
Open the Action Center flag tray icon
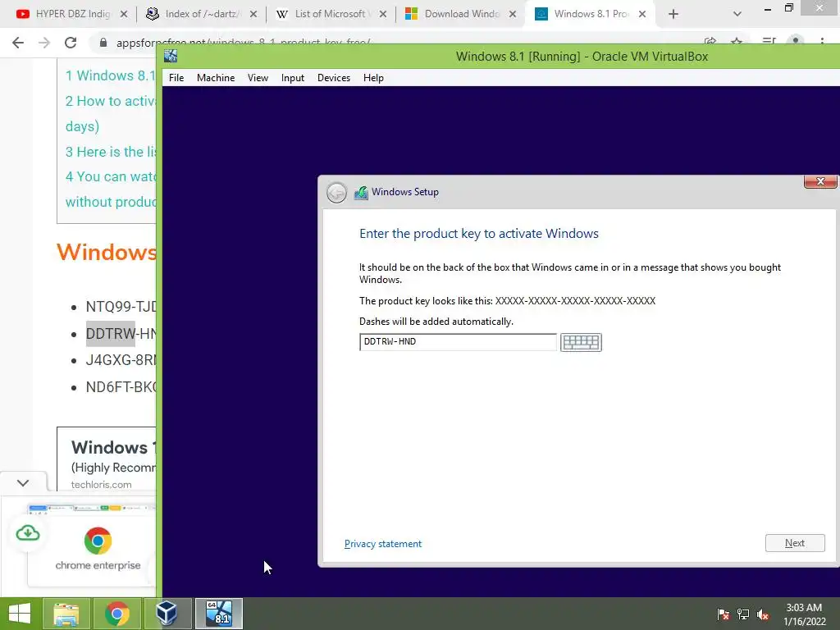click(723, 614)
